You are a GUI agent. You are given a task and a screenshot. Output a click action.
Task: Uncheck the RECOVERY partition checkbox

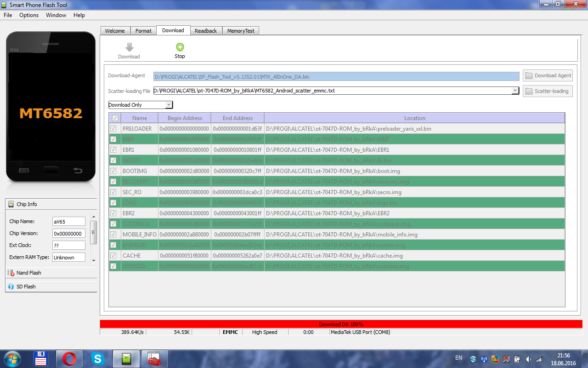[x=113, y=182]
